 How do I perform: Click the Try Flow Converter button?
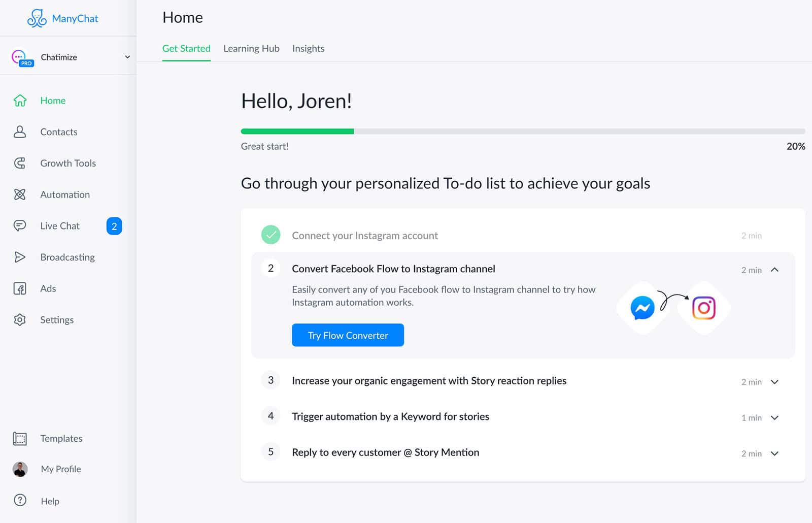348,335
